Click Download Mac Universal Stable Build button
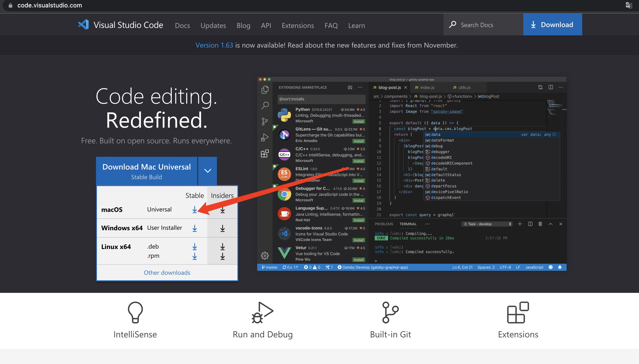 coord(147,171)
